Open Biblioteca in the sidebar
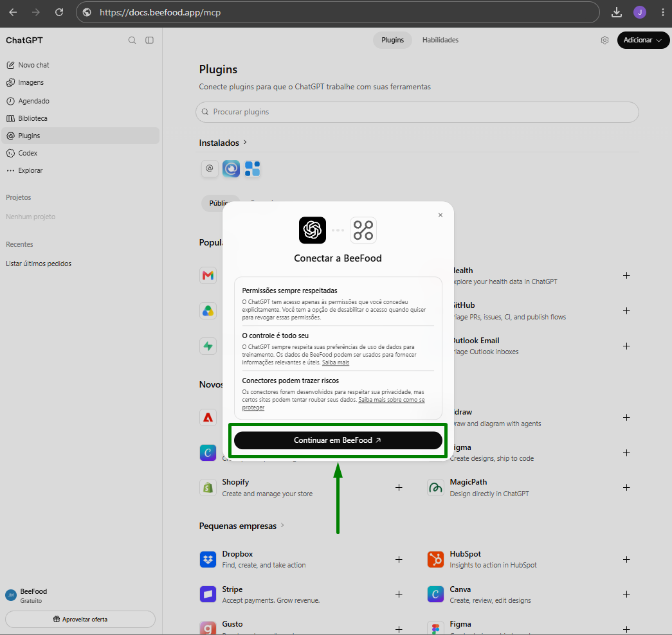672x635 pixels. (x=80, y=118)
